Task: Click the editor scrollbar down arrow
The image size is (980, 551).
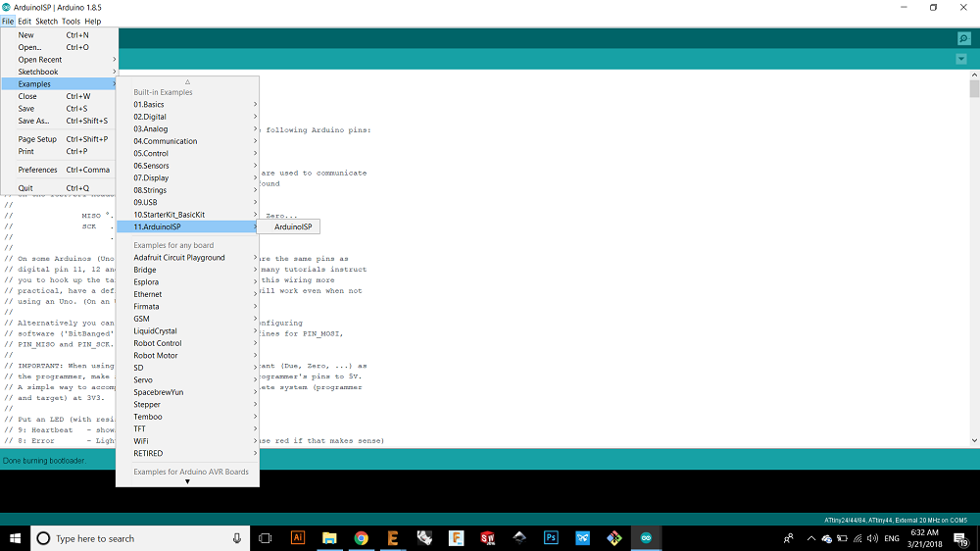Action: tap(974, 441)
